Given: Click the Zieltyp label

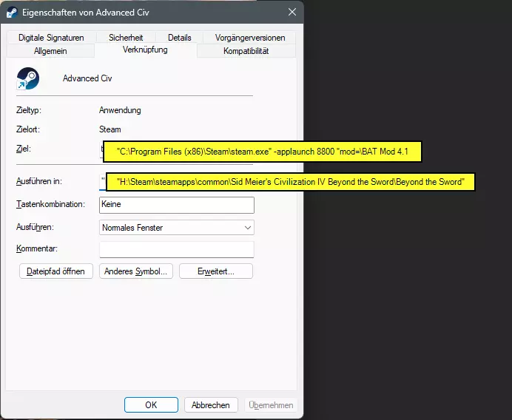Looking at the screenshot, I should 29,110.
